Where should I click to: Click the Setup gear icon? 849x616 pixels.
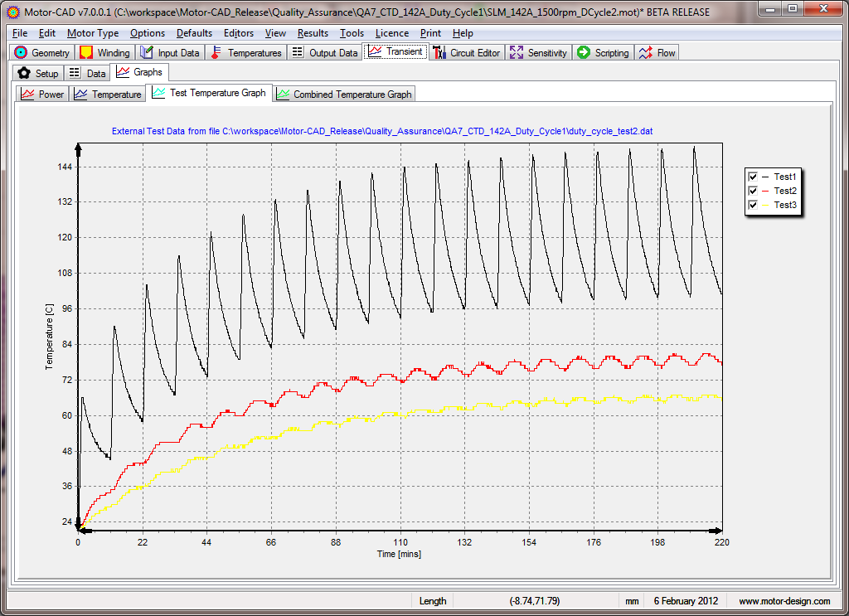[x=24, y=73]
